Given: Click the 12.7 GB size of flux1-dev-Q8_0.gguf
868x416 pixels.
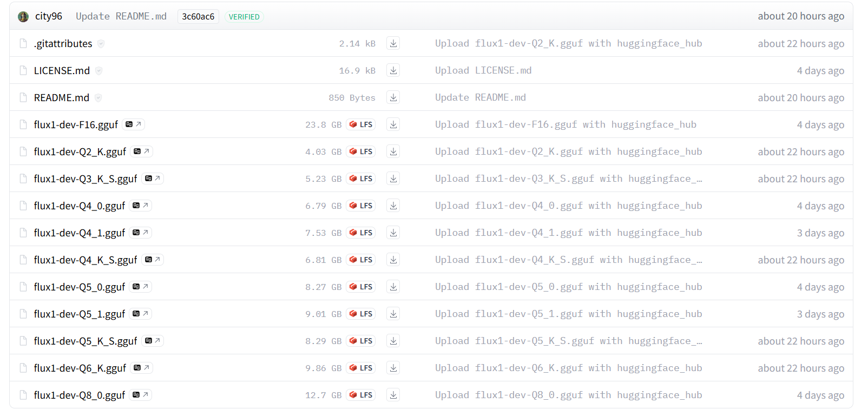Looking at the screenshot, I should pyautogui.click(x=324, y=395).
